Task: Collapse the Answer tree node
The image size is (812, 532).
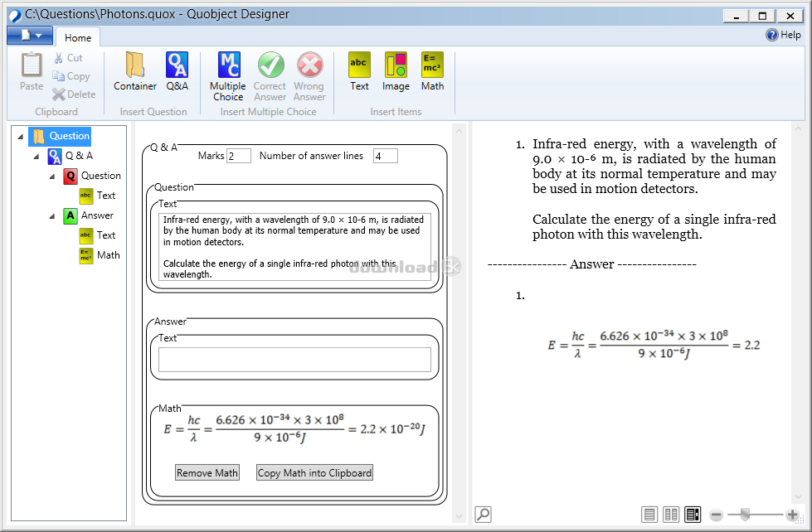Action: tap(52, 216)
